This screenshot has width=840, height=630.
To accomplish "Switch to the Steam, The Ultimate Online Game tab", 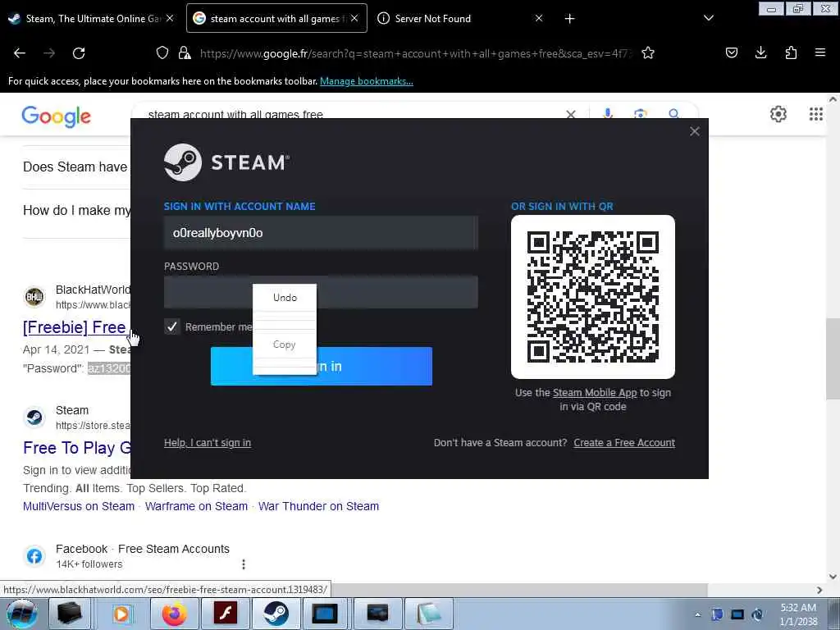I will coord(92,19).
